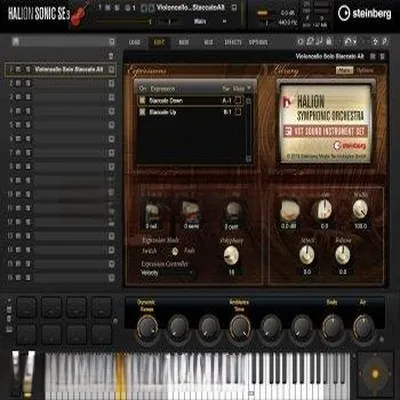The image size is (400, 400).
Task: Select the Options button in Library panel
Action: 365,70
